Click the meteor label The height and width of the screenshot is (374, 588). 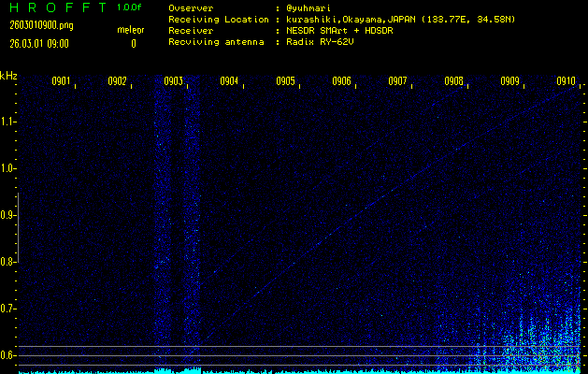click(131, 30)
